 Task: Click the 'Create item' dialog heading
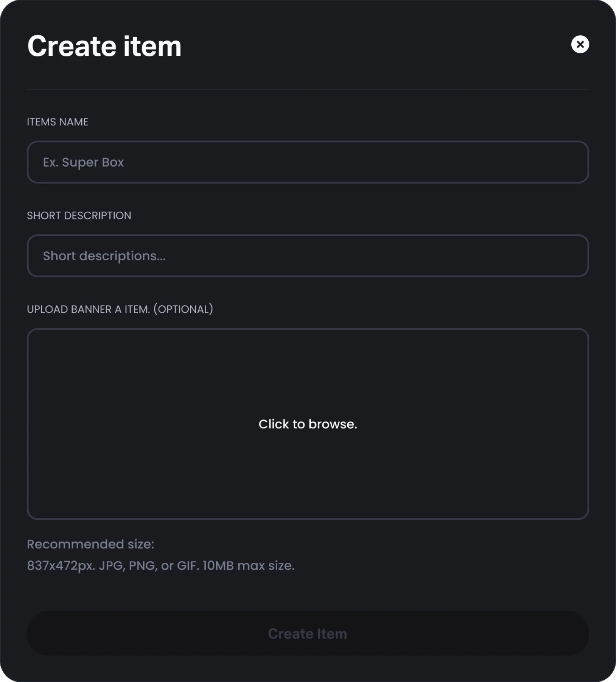(x=104, y=46)
